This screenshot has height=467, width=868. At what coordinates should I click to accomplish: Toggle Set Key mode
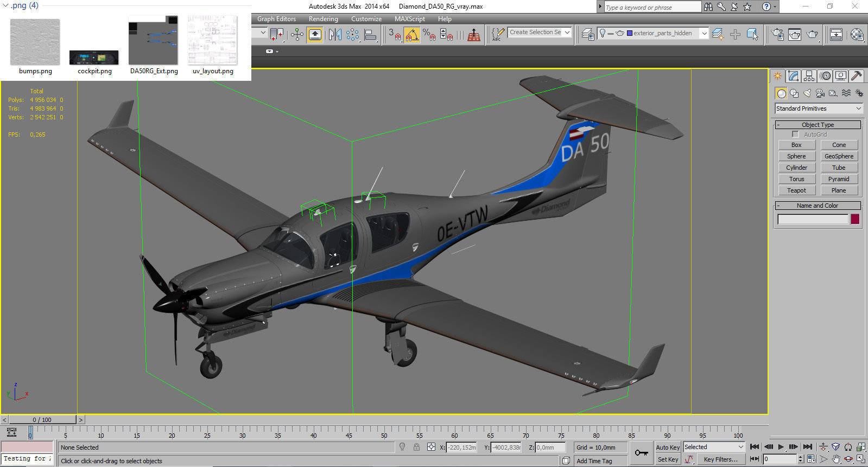668,459
